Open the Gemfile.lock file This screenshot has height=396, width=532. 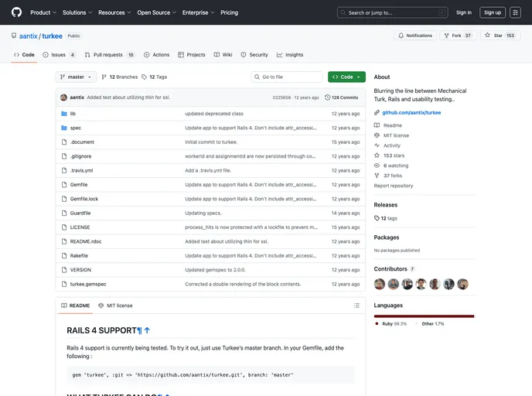point(84,200)
